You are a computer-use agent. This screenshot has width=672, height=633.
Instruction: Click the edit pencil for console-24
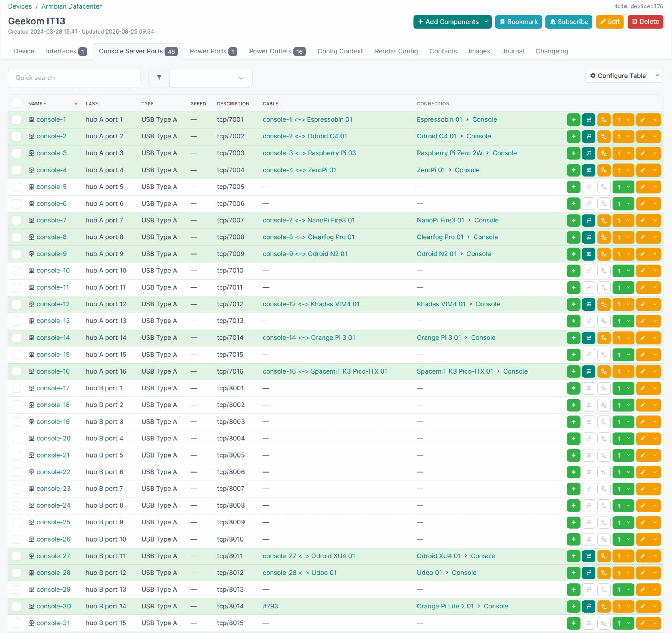coord(643,506)
